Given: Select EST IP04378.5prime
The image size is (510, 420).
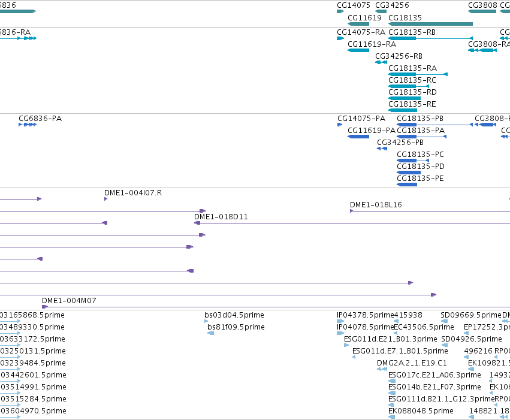Looking at the screenshot, I should tap(365, 315).
